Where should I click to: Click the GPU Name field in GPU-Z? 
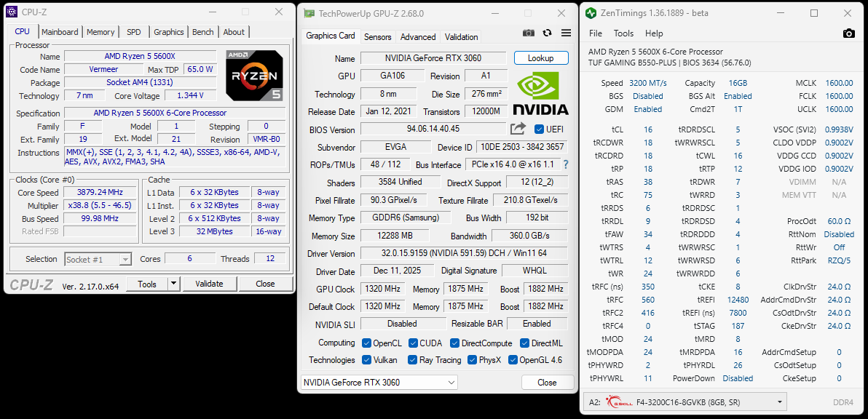coord(433,59)
